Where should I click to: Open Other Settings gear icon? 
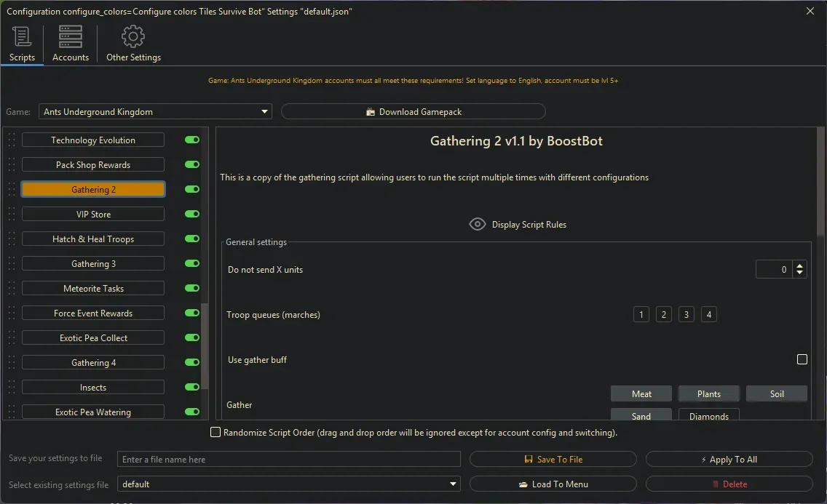click(133, 37)
